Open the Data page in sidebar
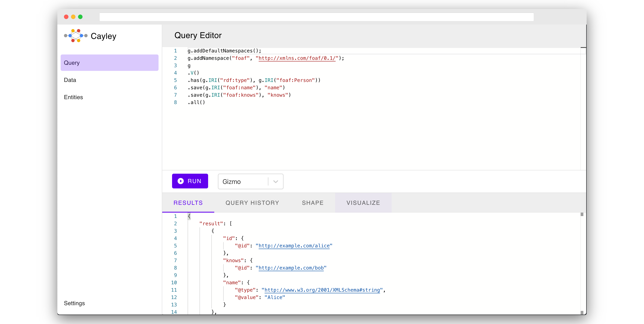This screenshot has height=324, width=644. (110, 80)
